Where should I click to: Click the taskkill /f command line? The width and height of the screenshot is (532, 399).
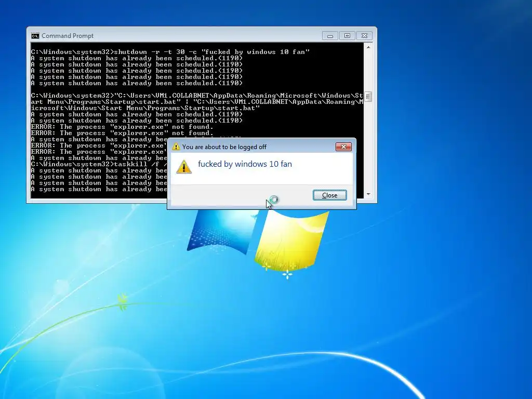(x=99, y=164)
